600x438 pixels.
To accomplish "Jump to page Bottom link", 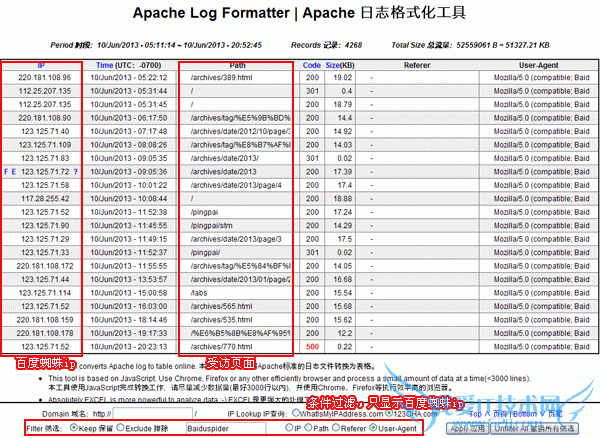I will click(538, 414).
